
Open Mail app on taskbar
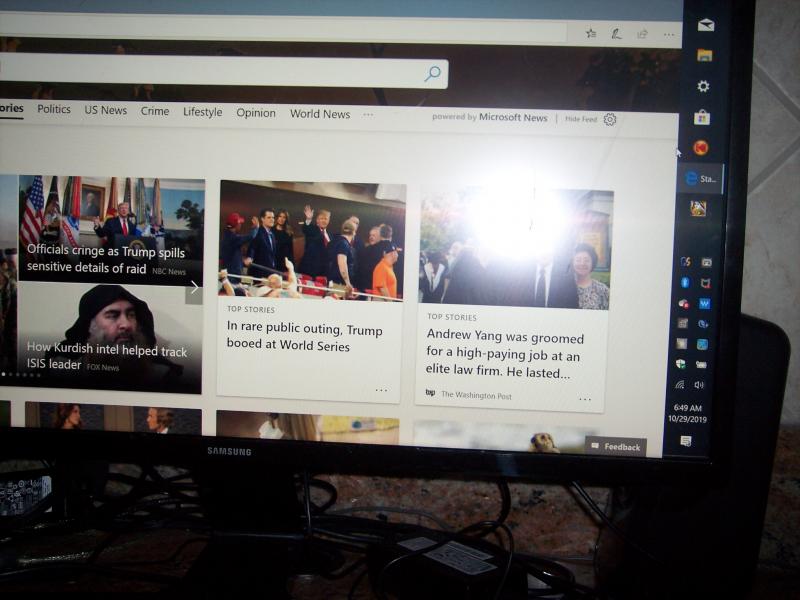(706, 25)
